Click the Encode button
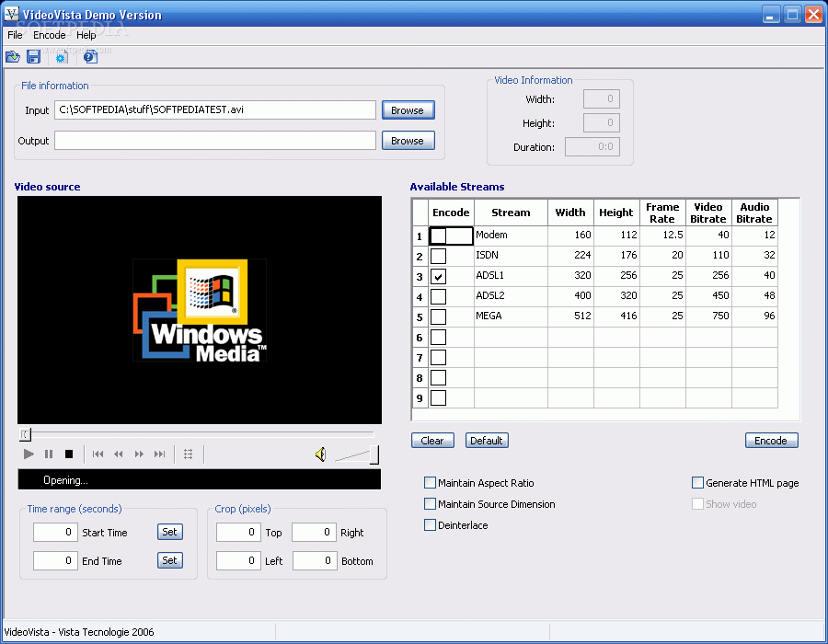The width and height of the screenshot is (828, 644). (772, 441)
